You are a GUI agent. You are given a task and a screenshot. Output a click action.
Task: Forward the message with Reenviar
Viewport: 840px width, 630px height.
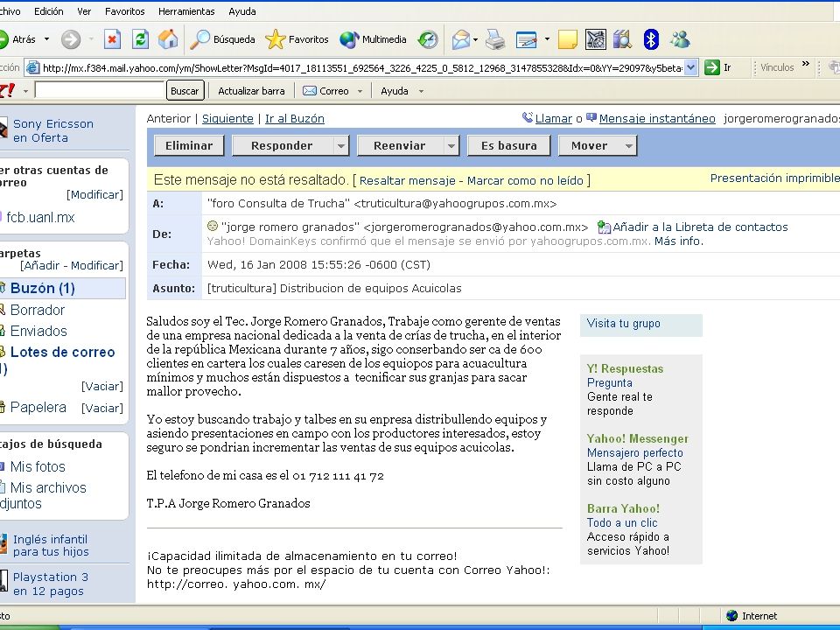(x=400, y=146)
